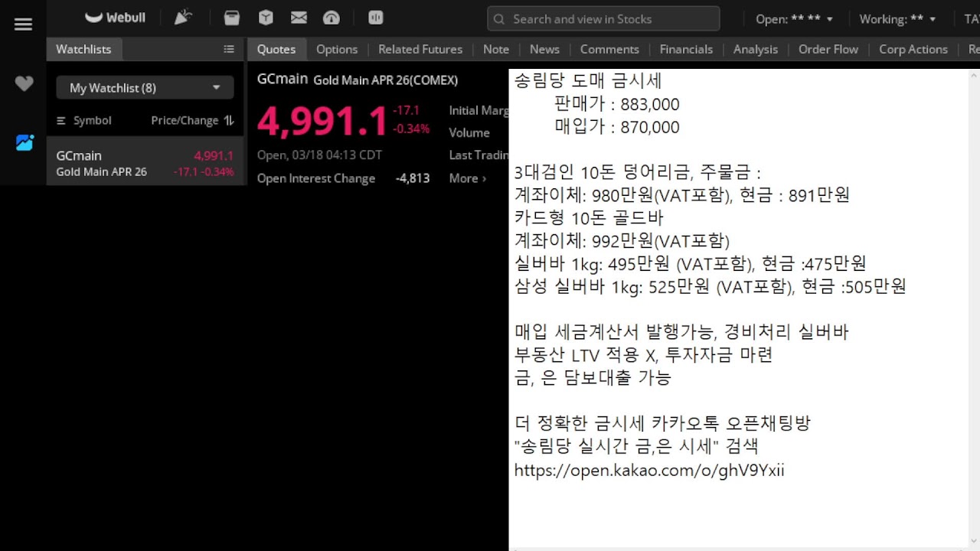Open the Financials tab
The image size is (980, 551).
tap(686, 49)
